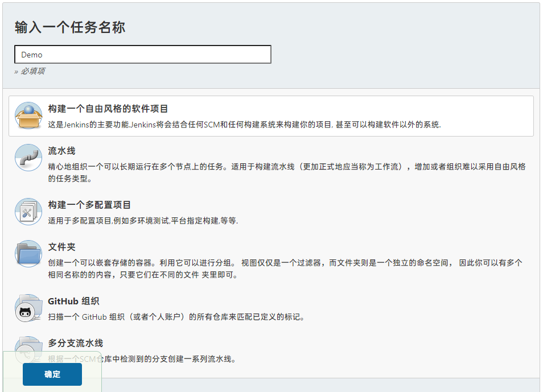Click the freestyle project box icon

point(28,115)
